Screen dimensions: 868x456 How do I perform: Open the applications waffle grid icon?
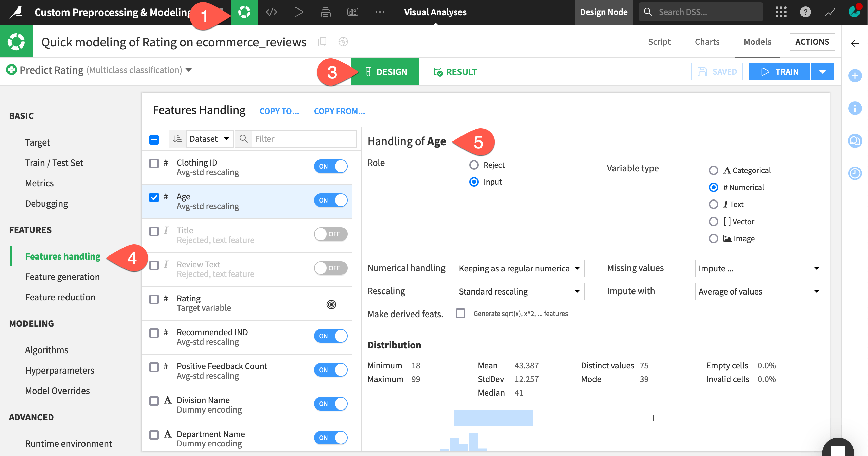[x=781, y=12]
